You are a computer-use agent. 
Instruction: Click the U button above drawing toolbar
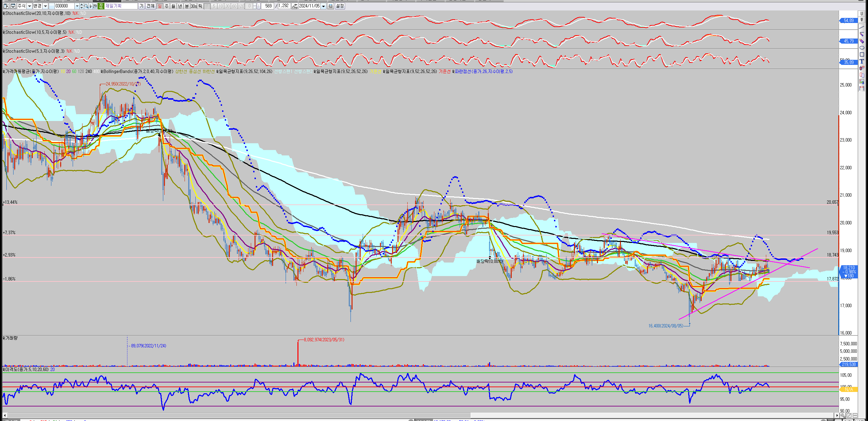862,14
